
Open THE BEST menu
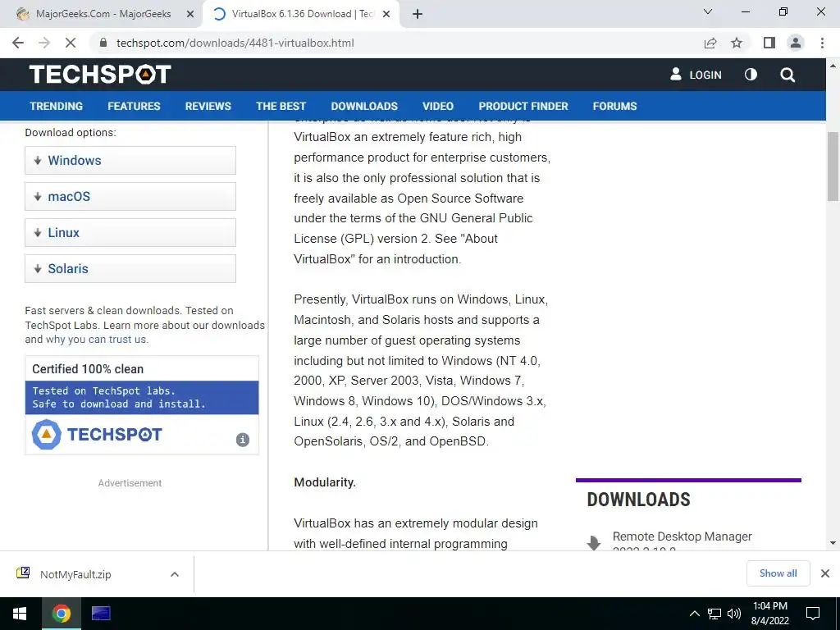(281, 106)
